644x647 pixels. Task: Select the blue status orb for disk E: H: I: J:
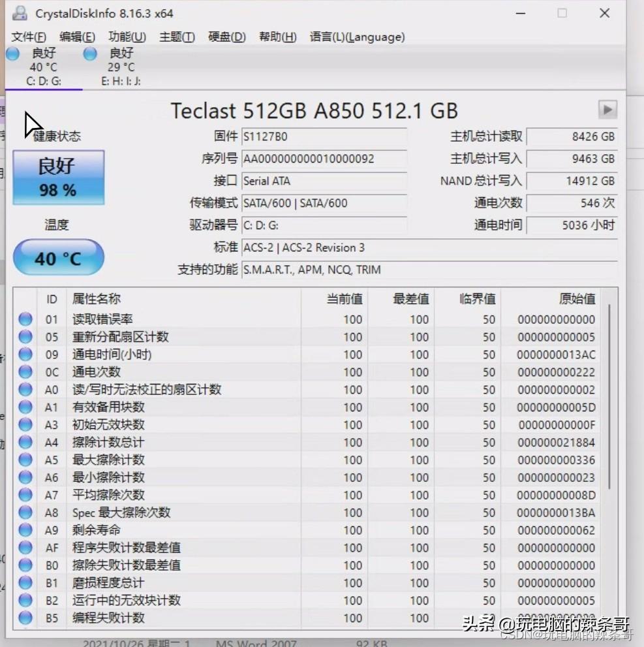89,54
